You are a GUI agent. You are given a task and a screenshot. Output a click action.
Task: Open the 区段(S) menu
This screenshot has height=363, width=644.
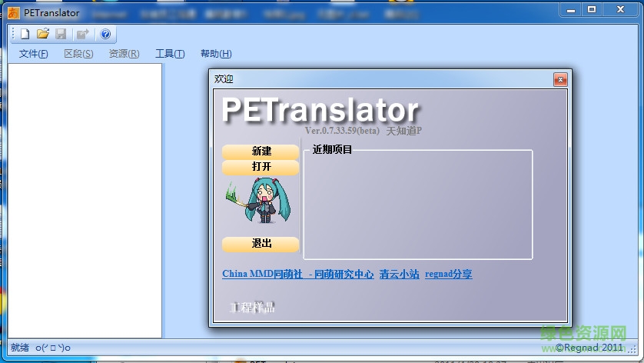point(78,54)
